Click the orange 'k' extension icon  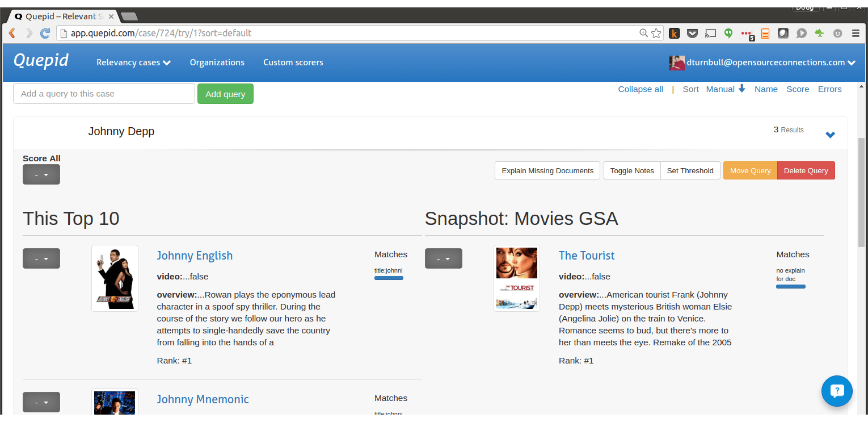(x=674, y=34)
